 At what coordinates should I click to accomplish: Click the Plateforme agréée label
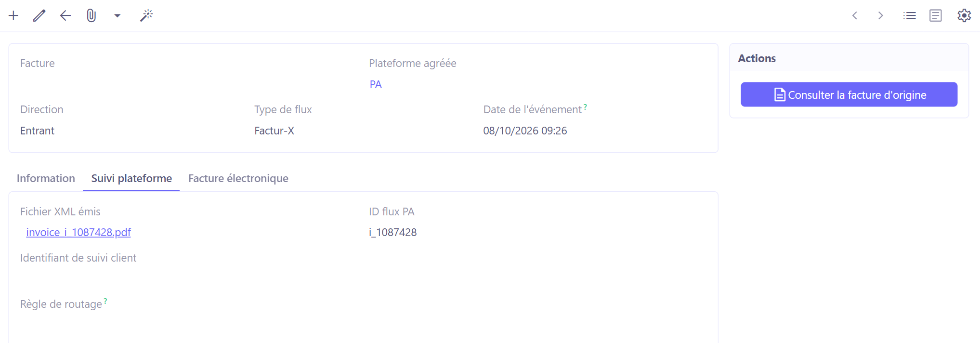click(x=412, y=63)
